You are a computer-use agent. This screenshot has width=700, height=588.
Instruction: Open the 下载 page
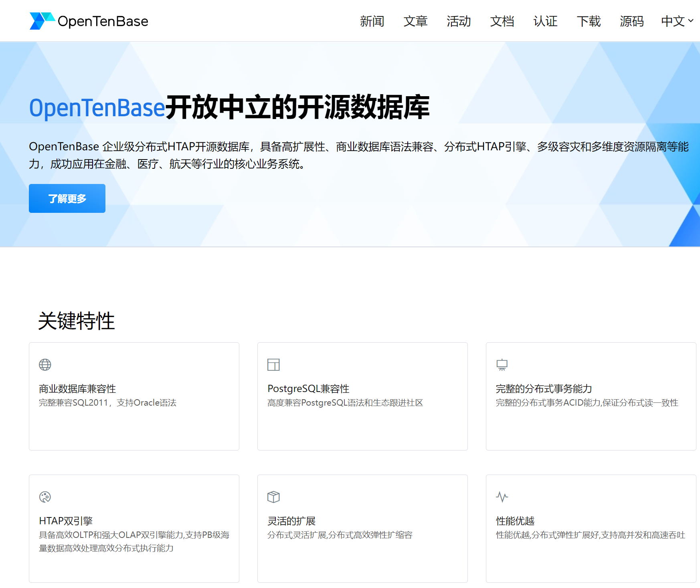589,21
